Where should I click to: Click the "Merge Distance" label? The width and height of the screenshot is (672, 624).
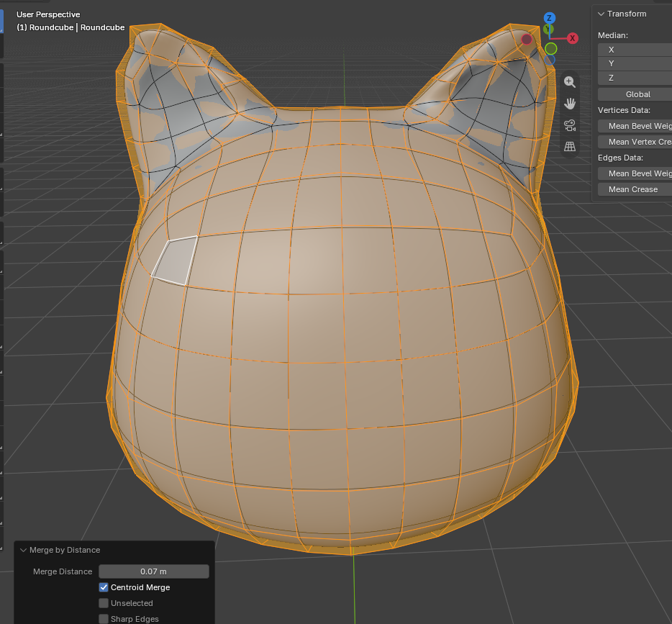63,571
